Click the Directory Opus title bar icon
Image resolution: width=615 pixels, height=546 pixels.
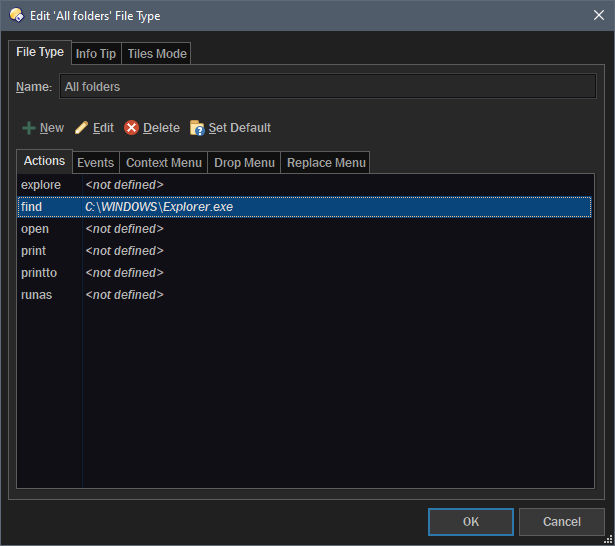point(16,15)
